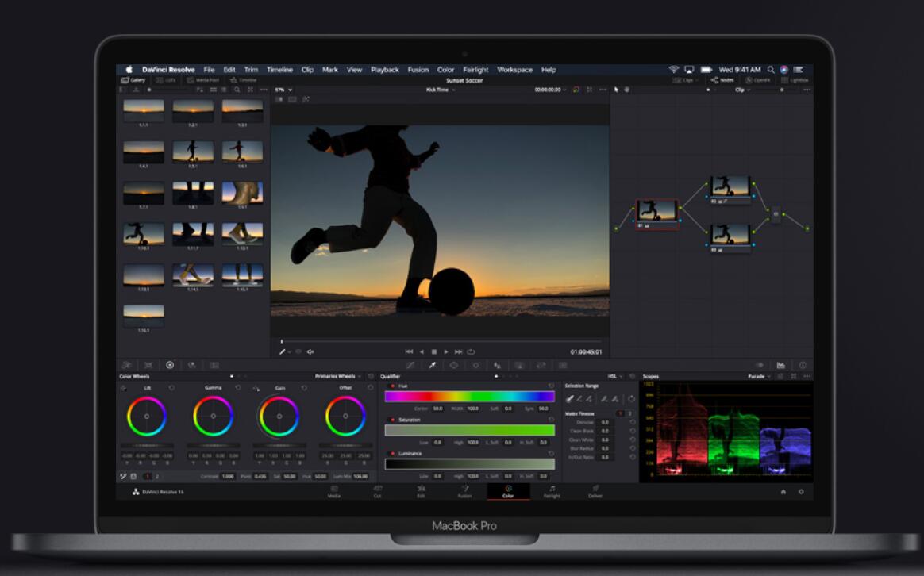Toggle the Gallery panel button
This screenshot has height=576, width=924.
click(133, 80)
